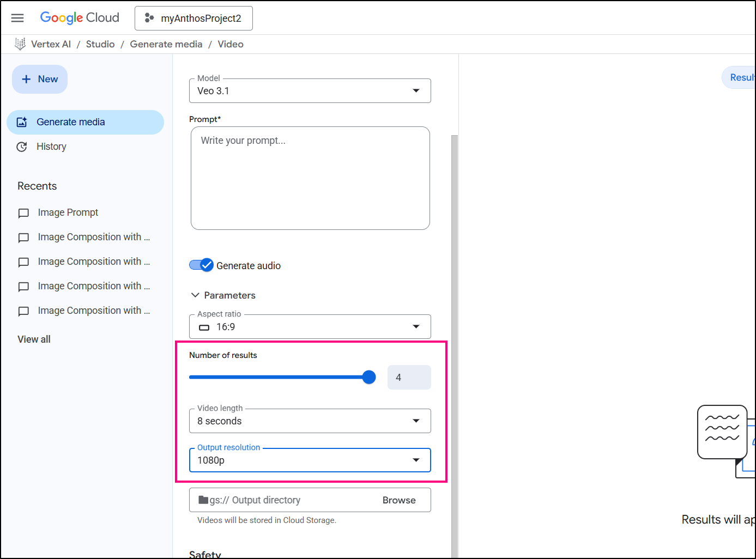Click inside the Write your prompt field
The image size is (756, 559).
tap(310, 178)
